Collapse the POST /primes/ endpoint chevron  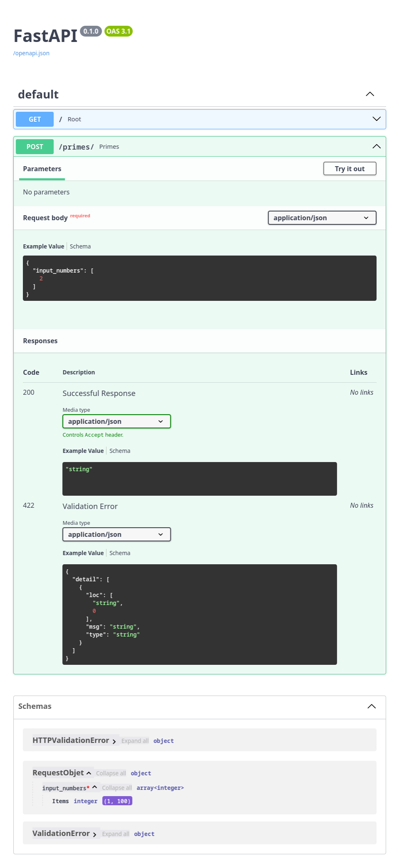(x=377, y=147)
